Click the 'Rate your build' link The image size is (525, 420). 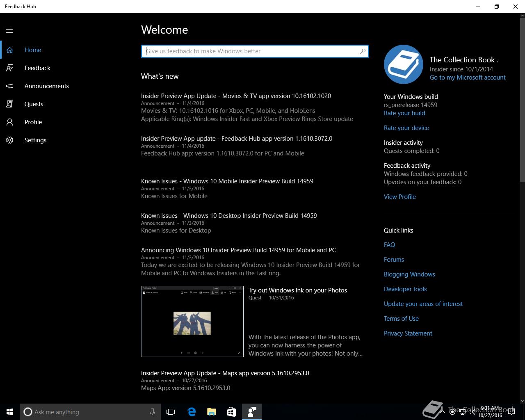pos(404,113)
